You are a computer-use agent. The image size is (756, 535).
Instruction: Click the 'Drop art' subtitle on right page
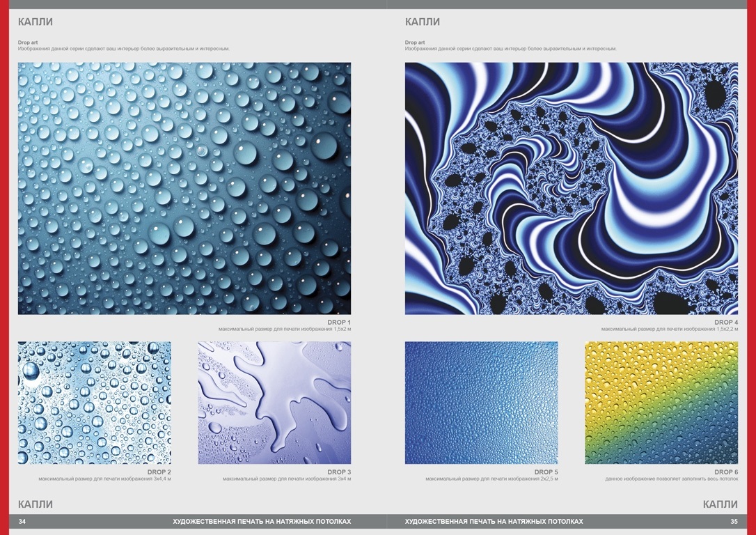415,42
